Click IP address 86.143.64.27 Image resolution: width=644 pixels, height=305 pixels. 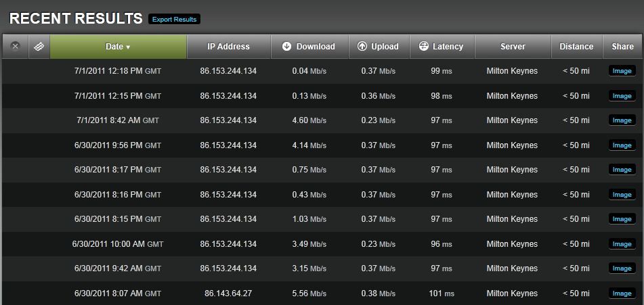228,293
